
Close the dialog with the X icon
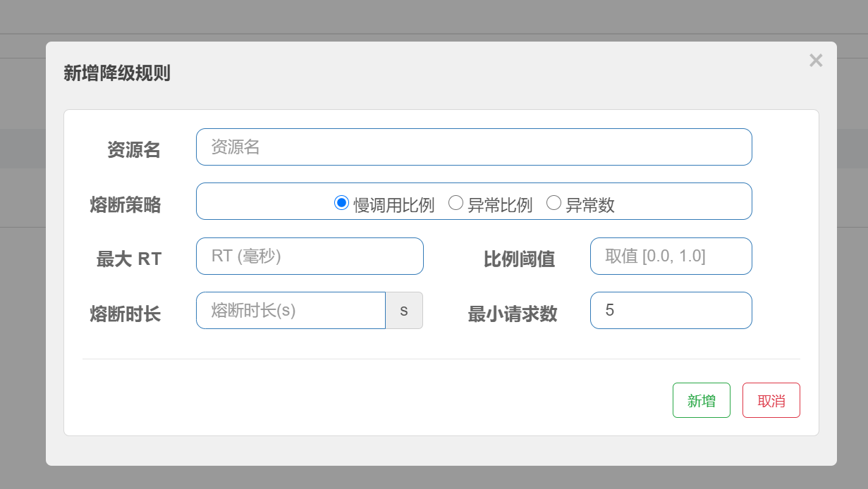point(816,61)
